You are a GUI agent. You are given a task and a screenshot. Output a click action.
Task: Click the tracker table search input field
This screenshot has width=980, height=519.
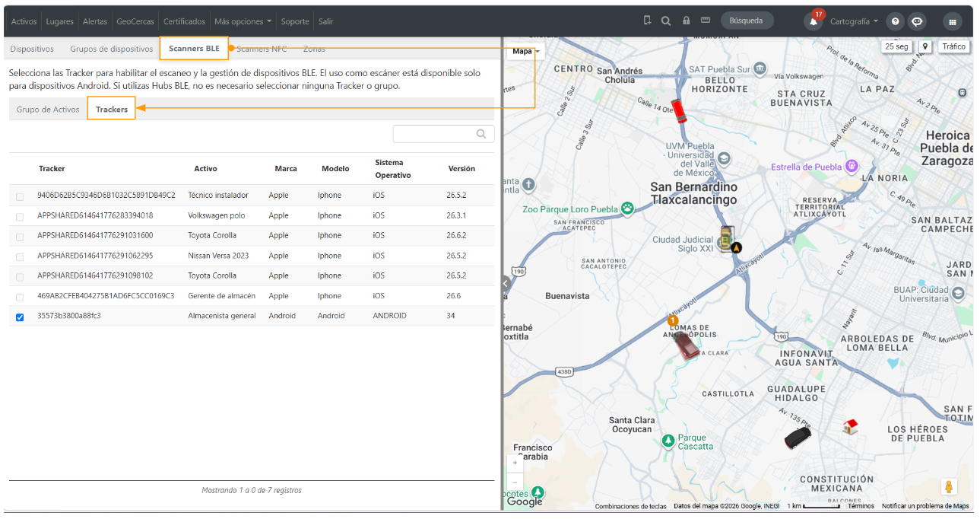point(443,134)
